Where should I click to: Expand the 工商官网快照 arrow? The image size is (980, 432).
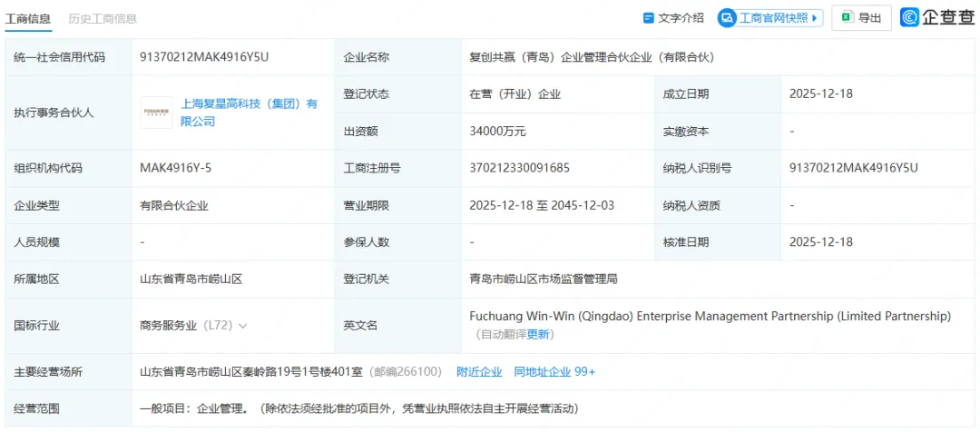(815, 18)
